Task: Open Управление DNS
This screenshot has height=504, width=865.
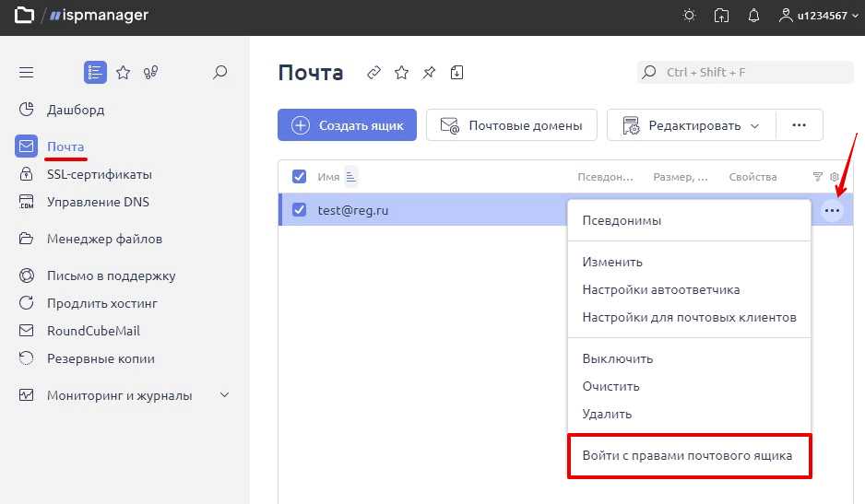Action: tap(98, 202)
